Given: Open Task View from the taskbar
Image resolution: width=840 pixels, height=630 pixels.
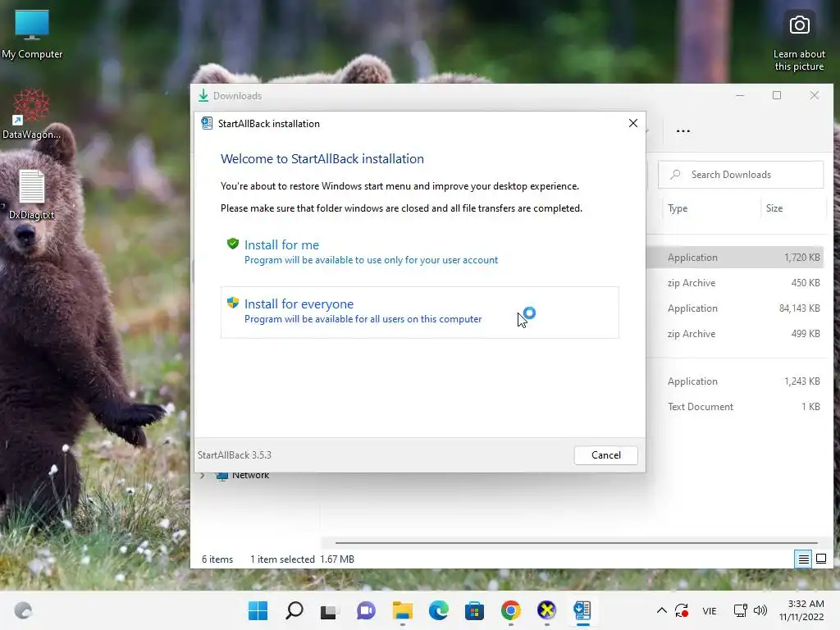Looking at the screenshot, I should tap(330, 610).
